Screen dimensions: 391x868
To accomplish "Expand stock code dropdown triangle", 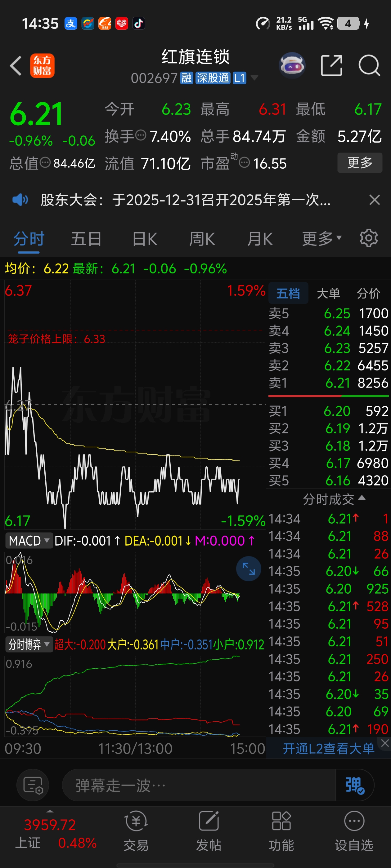I will [254, 78].
